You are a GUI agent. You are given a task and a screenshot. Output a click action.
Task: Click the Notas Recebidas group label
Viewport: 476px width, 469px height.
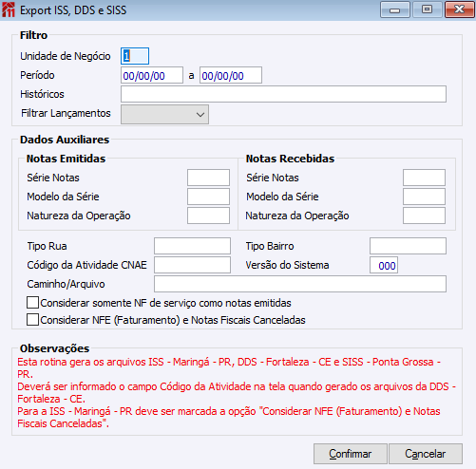pyautogui.click(x=290, y=159)
